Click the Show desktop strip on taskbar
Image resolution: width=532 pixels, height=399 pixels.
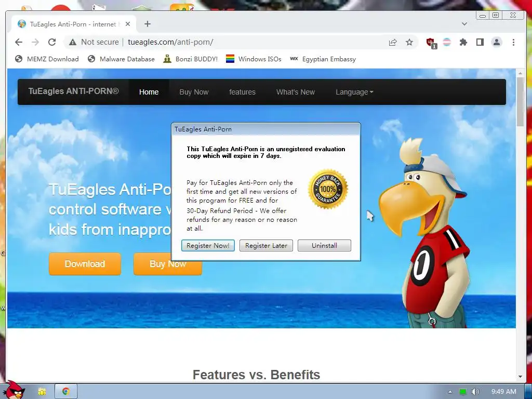point(528,392)
